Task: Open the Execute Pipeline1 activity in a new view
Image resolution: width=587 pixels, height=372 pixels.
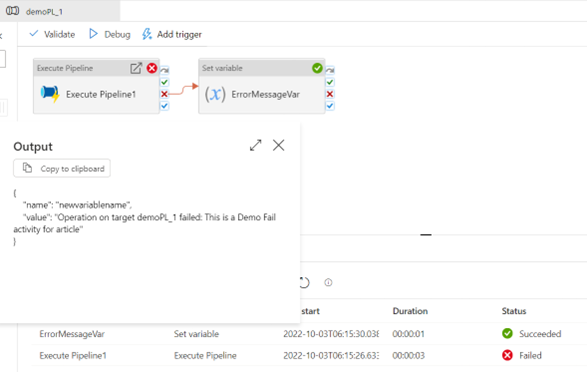Action: (136, 68)
